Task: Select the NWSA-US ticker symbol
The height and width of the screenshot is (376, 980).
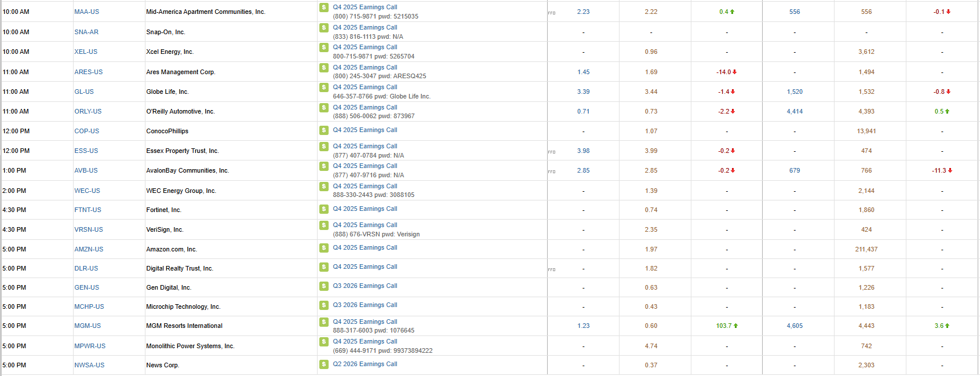Action: point(89,365)
